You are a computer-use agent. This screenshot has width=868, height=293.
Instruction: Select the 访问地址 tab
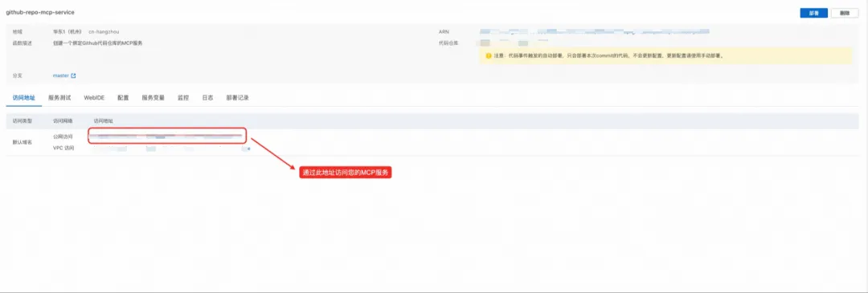tap(23, 98)
